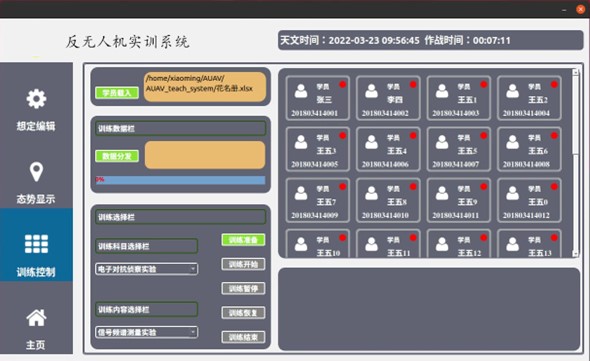
Task: Expand the 信号频谱测量实验 content dropdown
Action: 146,332
